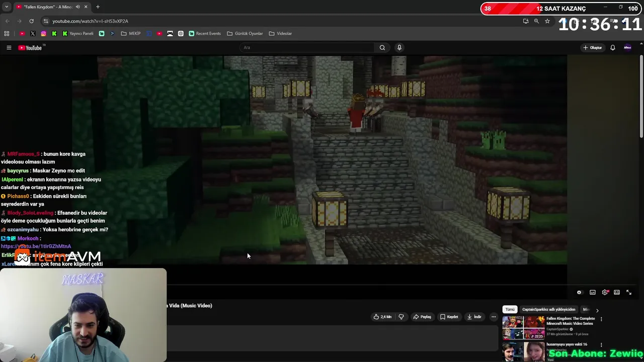Bookmark this page with the star icon

547,21
